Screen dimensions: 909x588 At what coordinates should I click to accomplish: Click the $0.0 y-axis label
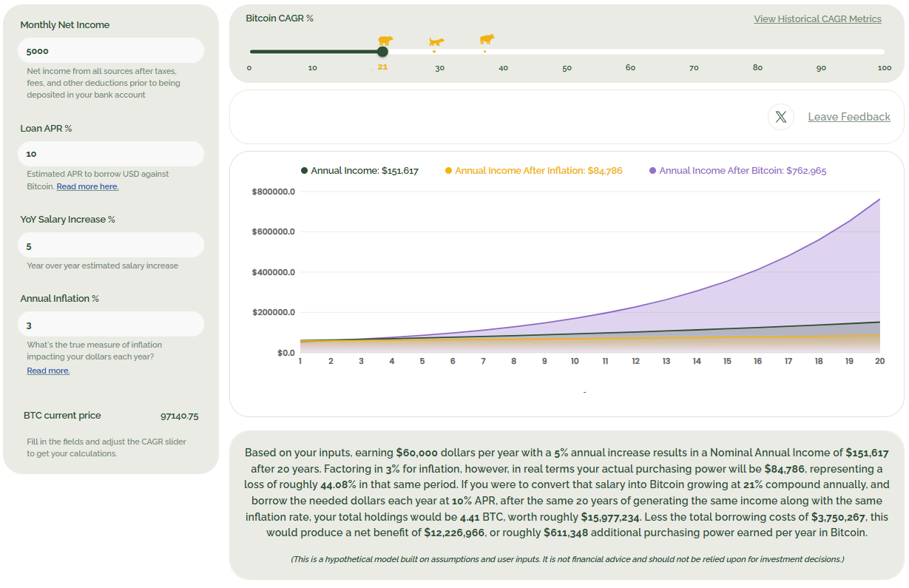285,353
